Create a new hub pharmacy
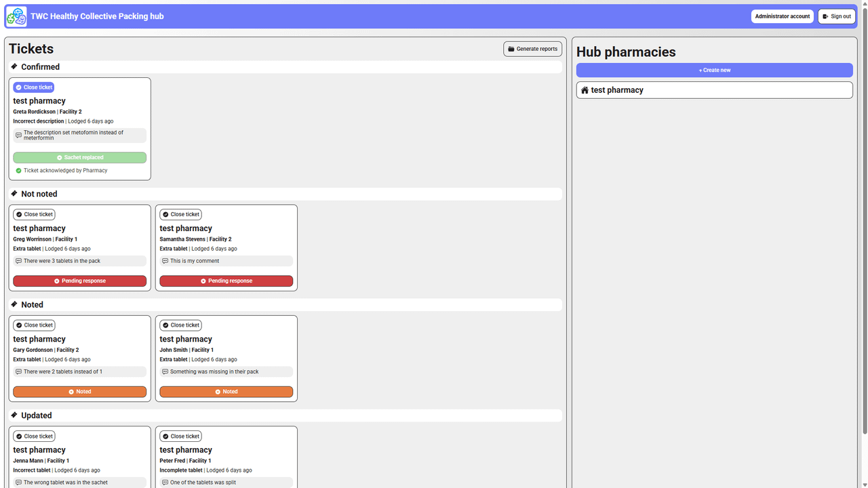Image resolution: width=868 pixels, height=488 pixels. click(x=715, y=70)
